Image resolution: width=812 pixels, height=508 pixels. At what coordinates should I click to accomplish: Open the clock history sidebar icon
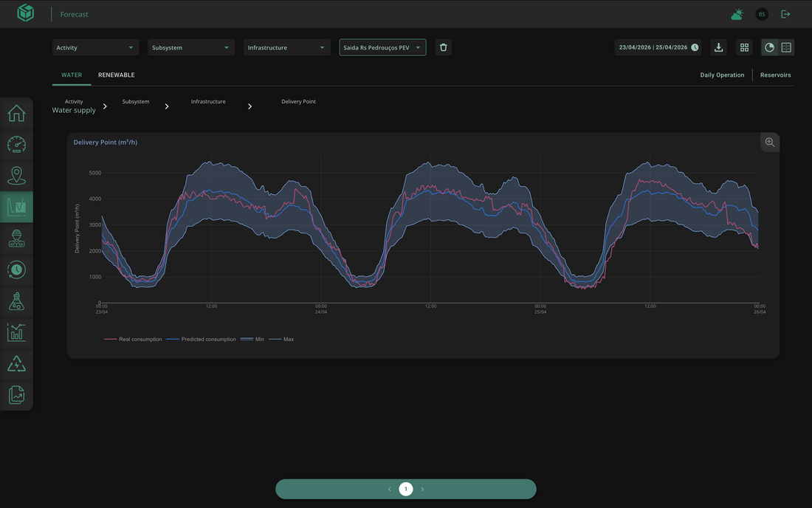coord(16,270)
